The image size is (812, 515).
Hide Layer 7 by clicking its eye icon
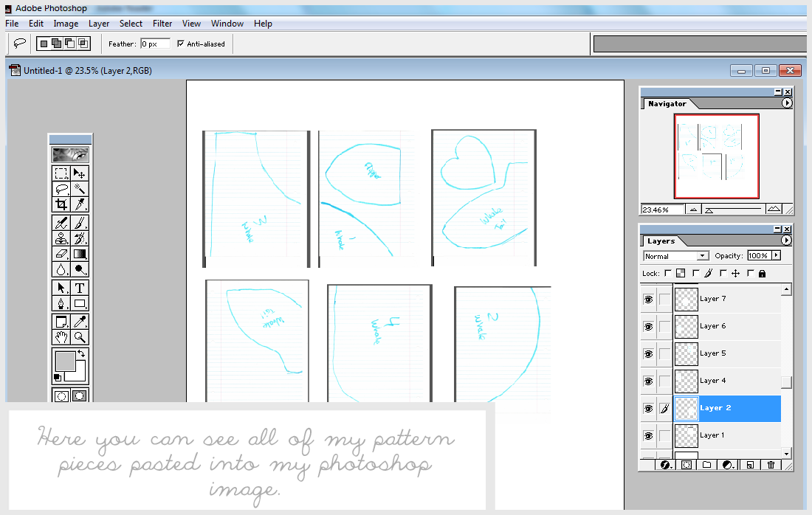647,299
